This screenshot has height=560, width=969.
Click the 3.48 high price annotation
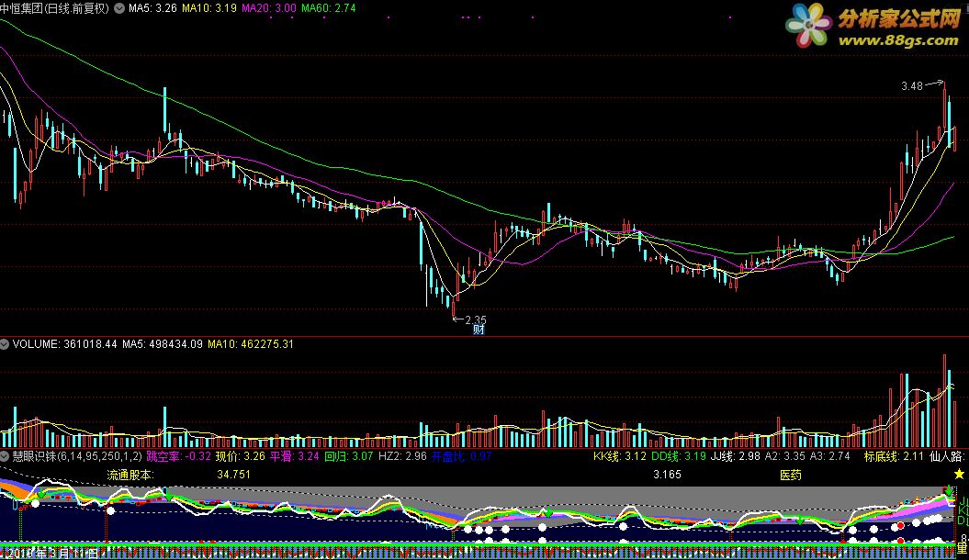click(911, 86)
